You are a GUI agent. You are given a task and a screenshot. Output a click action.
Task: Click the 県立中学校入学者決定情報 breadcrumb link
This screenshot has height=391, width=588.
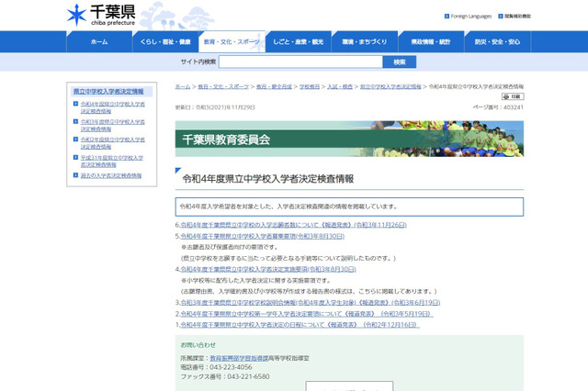tap(390, 86)
